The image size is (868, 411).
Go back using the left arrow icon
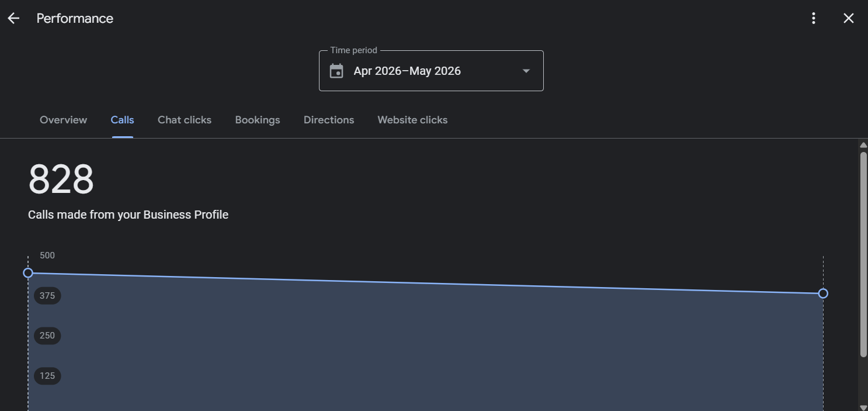[13, 18]
